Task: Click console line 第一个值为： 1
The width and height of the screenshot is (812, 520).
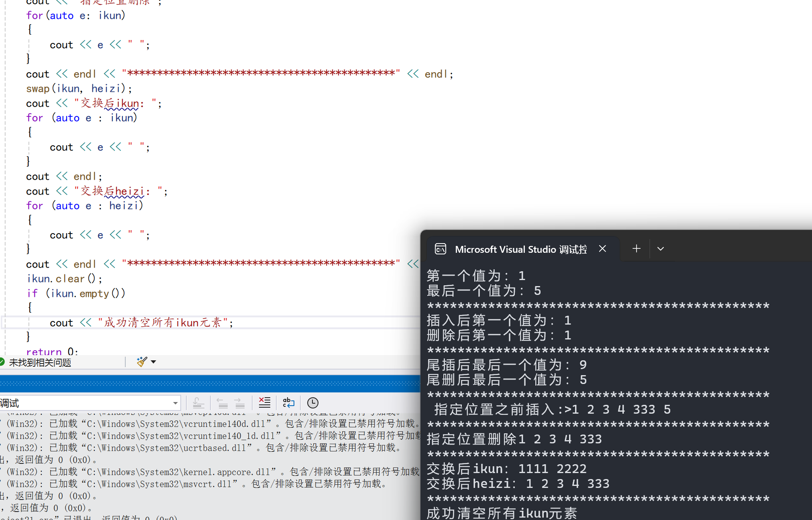Action: click(x=476, y=276)
